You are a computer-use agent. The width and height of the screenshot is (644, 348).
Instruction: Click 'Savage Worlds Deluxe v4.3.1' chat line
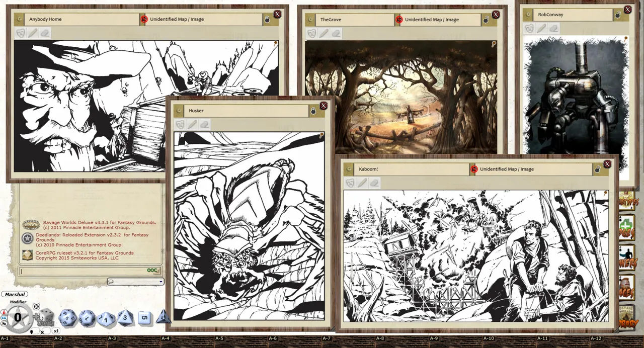click(100, 222)
